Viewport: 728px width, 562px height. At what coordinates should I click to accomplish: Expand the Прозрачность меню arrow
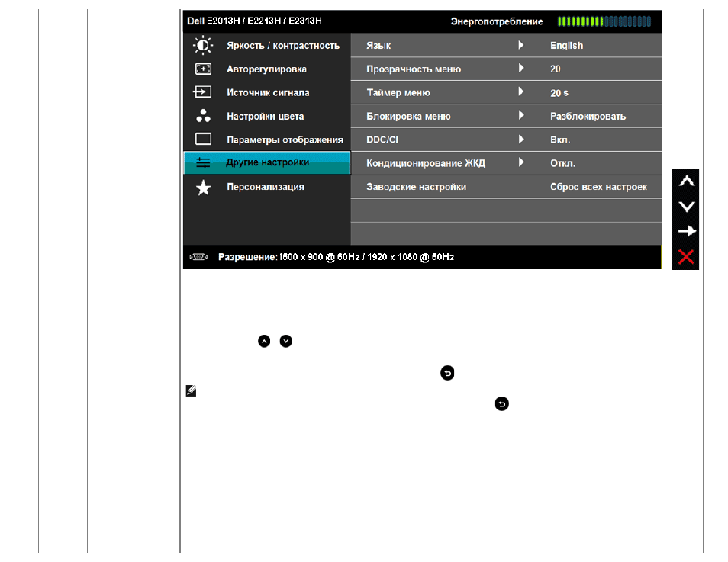tap(521, 68)
